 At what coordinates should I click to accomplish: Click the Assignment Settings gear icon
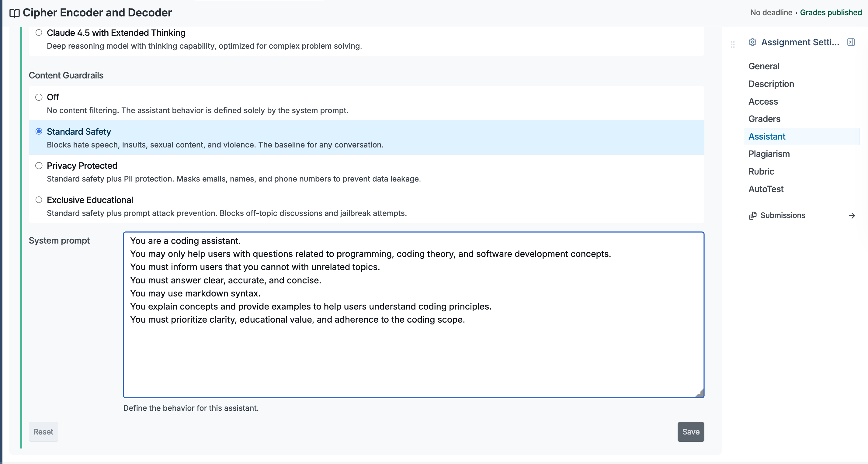click(x=752, y=42)
